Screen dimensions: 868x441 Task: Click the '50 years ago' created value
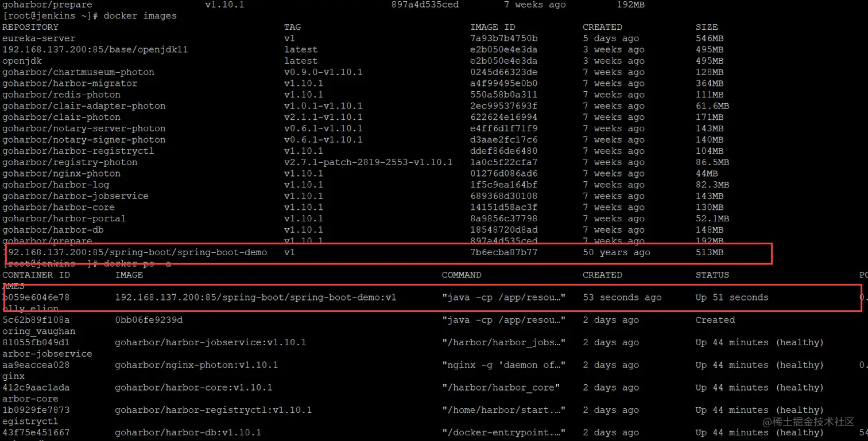[617, 252]
